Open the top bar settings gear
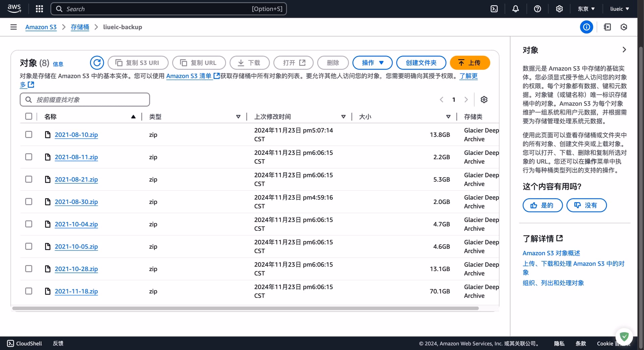The width and height of the screenshot is (644, 350). pyautogui.click(x=559, y=9)
